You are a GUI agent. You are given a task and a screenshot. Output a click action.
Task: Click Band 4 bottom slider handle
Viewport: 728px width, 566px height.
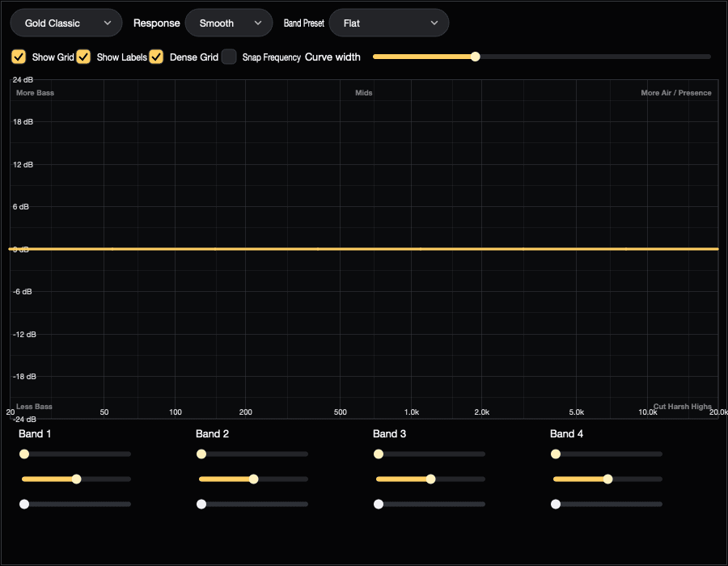[555, 504]
